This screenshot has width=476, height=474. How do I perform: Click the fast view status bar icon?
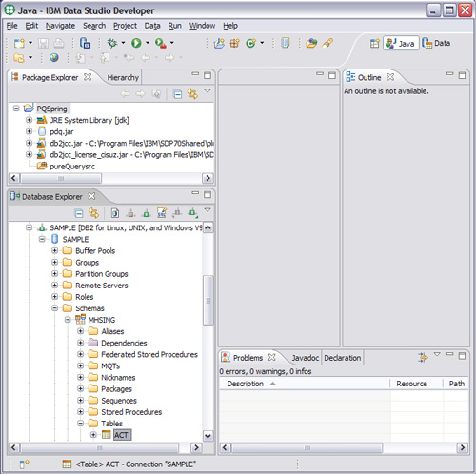[x=25, y=464]
